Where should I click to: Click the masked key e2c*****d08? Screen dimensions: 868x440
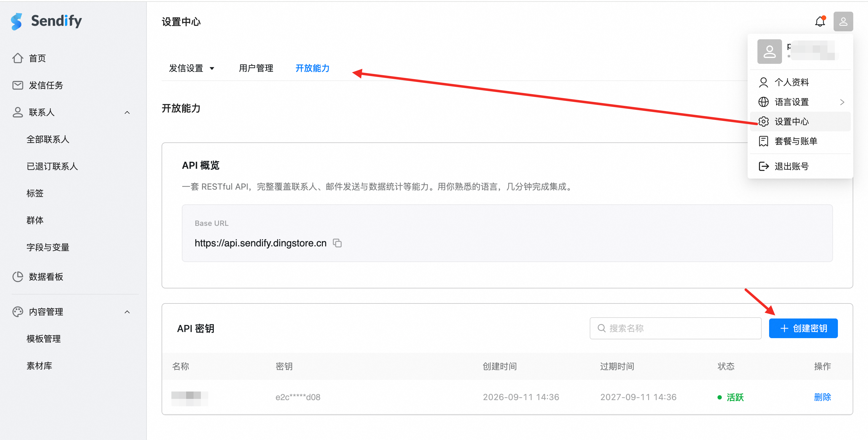pyautogui.click(x=298, y=397)
